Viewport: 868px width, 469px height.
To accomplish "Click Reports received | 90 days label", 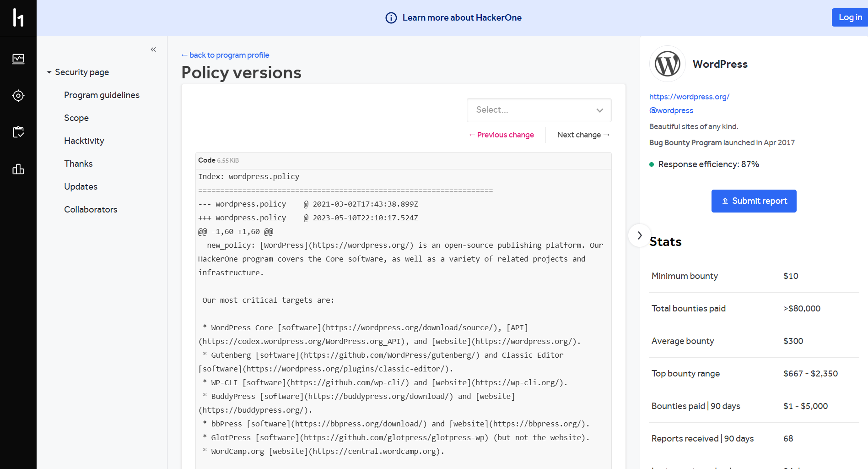I will pyautogui.click(x=703, y=439).
